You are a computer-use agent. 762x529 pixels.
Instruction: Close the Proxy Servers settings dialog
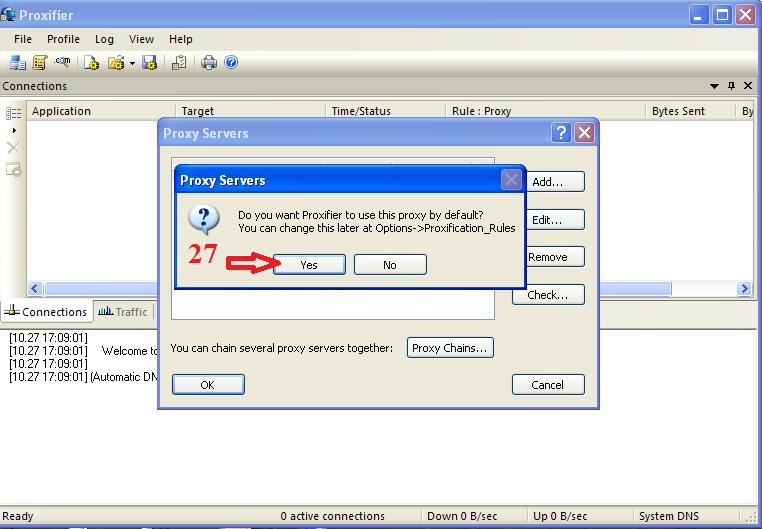point(585,133)
